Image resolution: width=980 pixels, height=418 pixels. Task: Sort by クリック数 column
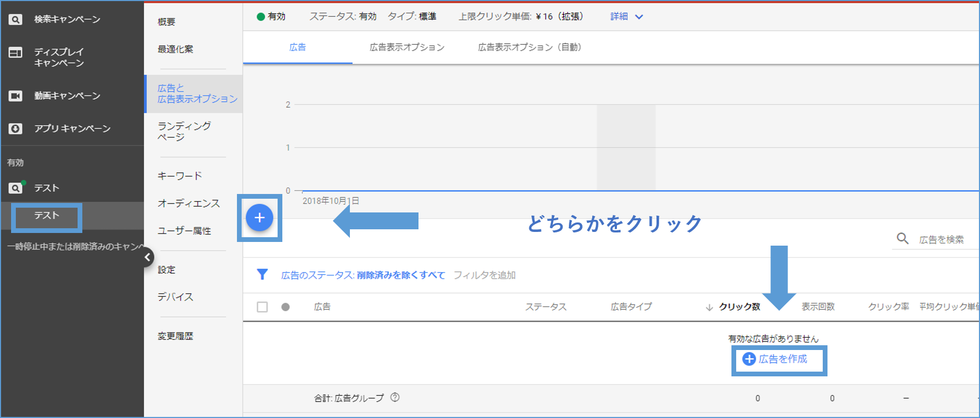pyautogui.click(x=739, y=307)
